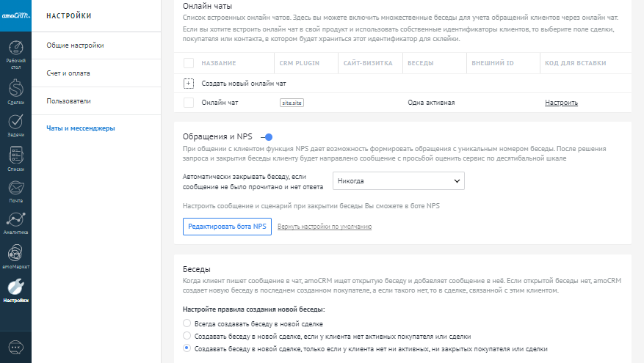Go to Пользователи settings section

point(68,100)
